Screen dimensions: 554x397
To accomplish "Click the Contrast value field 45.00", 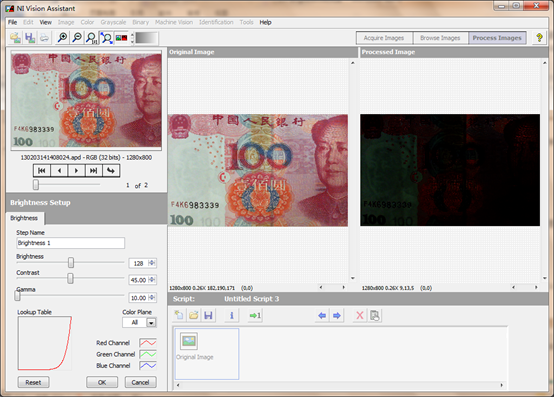I will point(139,280).
